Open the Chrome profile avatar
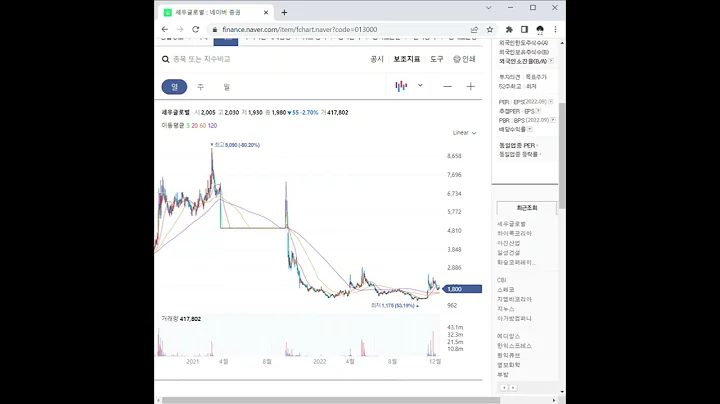This screenshot has width=720, height=404. click(540, 29)
